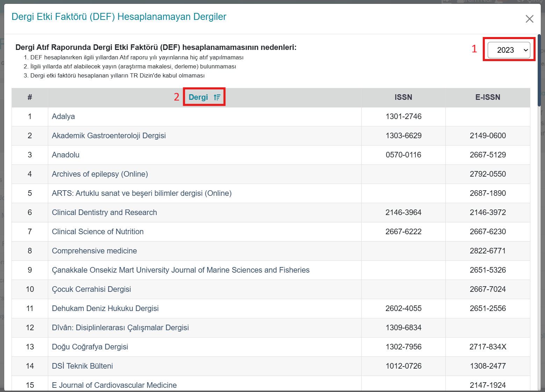Click DSİ Teknik Bülteni journal
Screen dimensions: 545x392
click(82, 366)
